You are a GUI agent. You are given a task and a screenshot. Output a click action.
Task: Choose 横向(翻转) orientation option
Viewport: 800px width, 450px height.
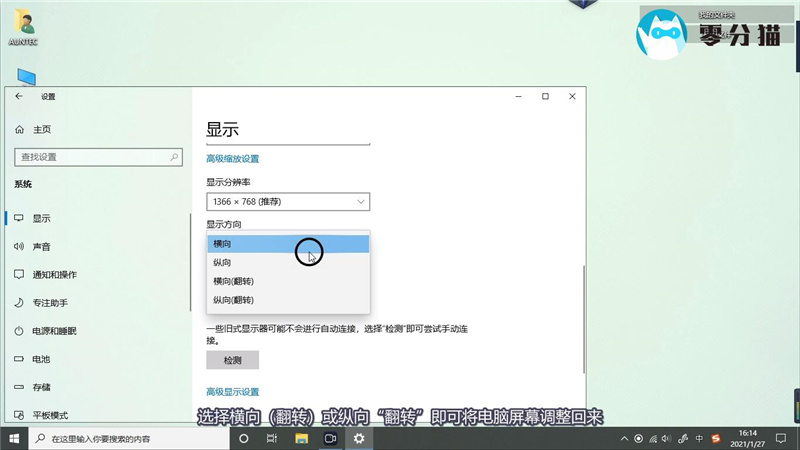pos(233,281)
